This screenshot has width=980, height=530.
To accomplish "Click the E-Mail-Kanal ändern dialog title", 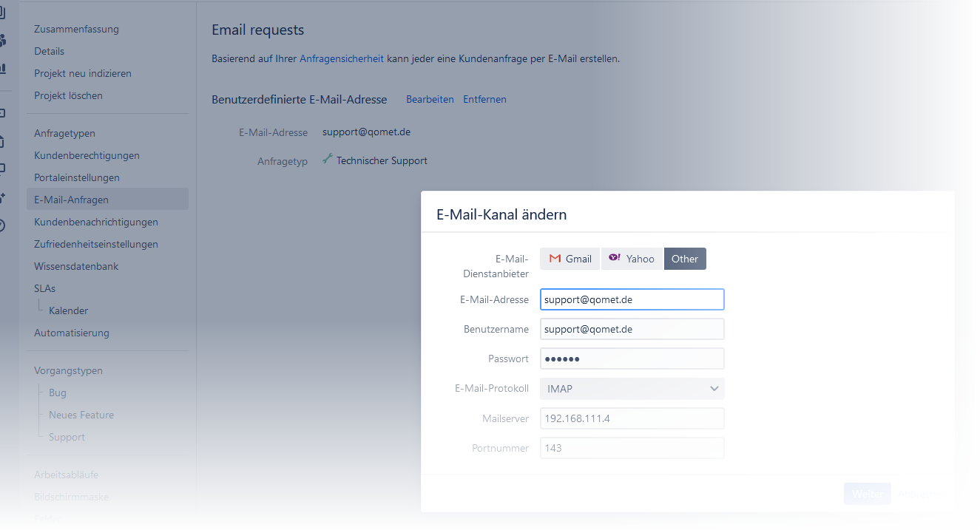I will pos(502,215).
